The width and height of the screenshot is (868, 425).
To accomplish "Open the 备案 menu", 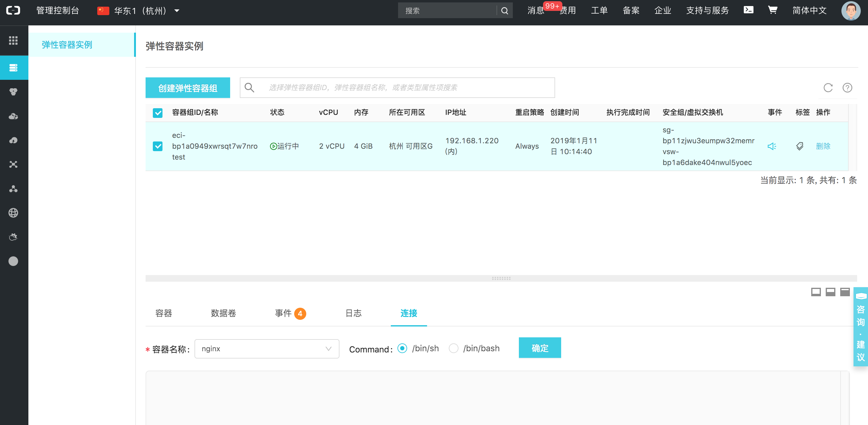I will coord(631,11).
